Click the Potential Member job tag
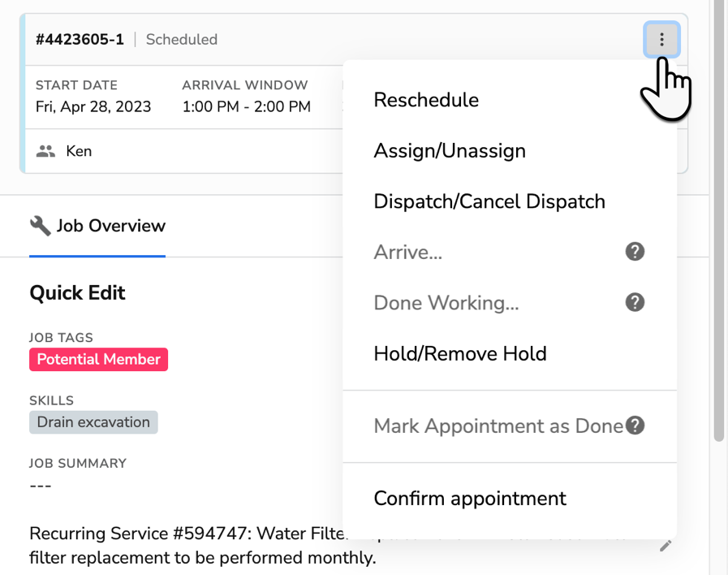 click(98, 359)
